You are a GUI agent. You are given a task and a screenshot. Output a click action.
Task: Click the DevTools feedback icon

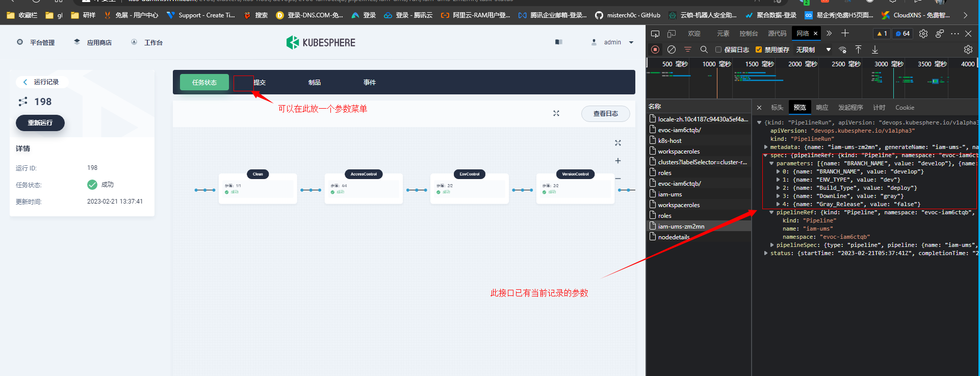click(940, 34)
